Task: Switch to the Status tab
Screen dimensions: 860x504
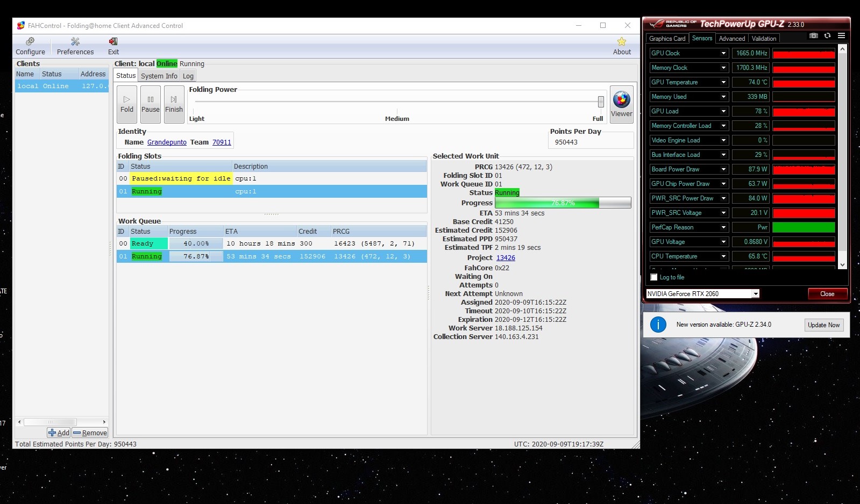Action: 126,76
